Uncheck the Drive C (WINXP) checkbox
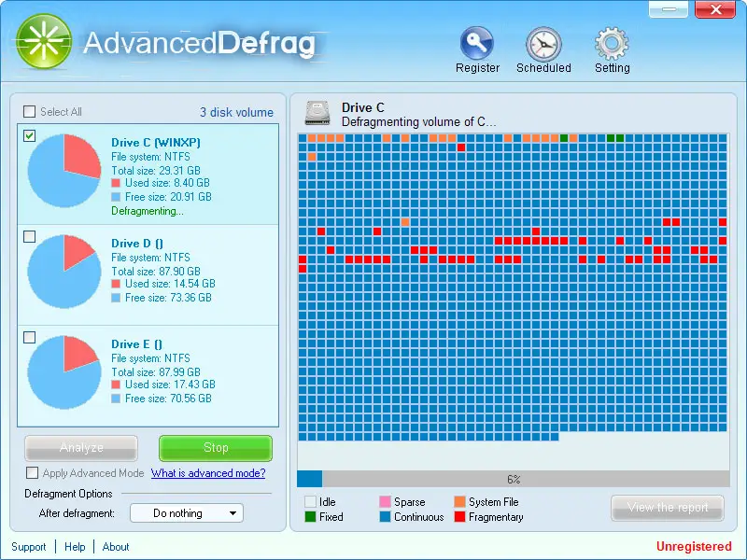 point(30,135)
